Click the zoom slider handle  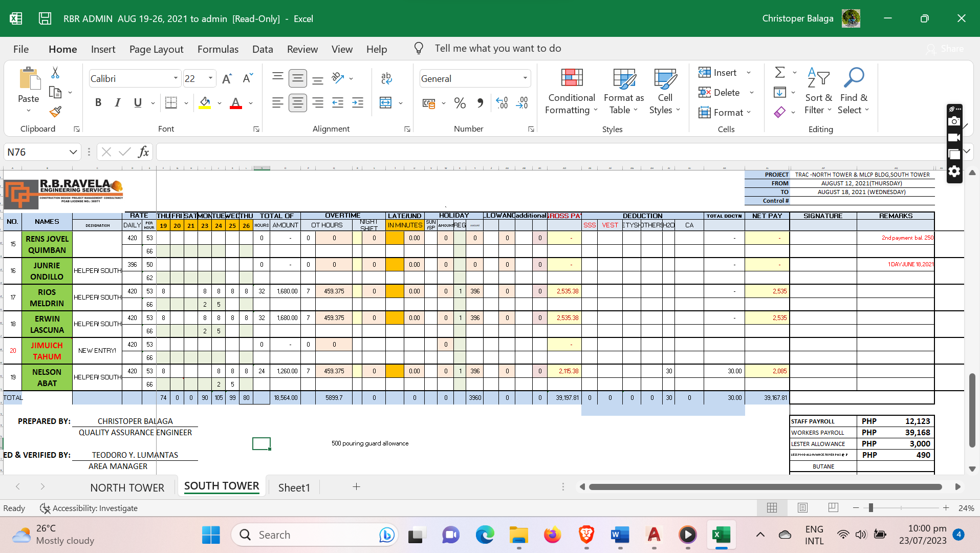coord(871,508)
